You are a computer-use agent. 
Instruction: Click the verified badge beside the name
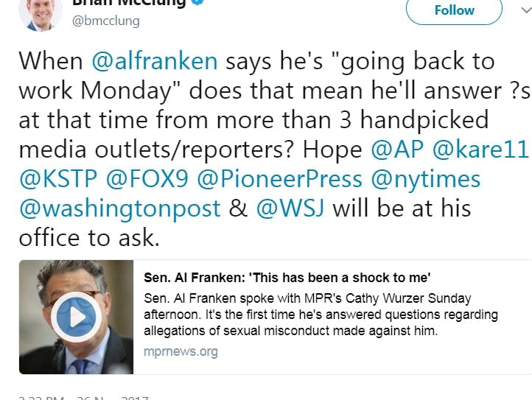click(x=197, y=2)
